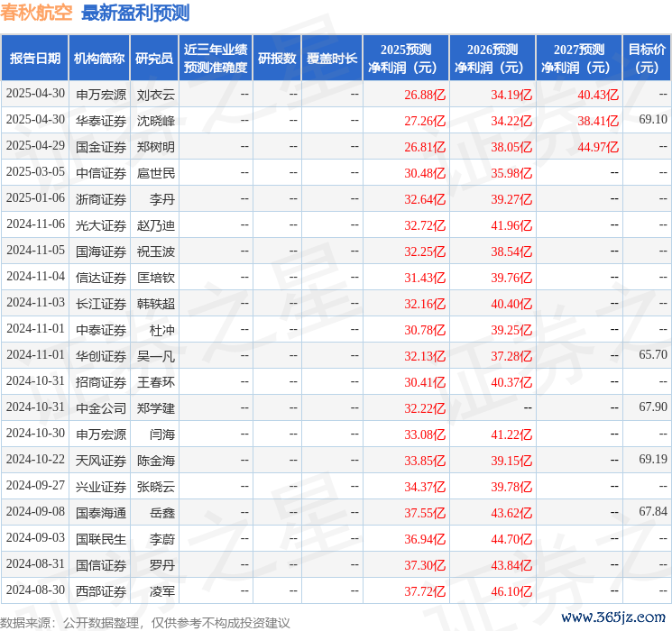
Task: Click researcher name 杜冲
Action: pos(162,330)
